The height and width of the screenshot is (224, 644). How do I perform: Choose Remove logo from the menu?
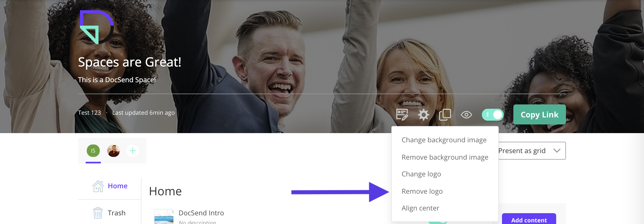pos(422,191)
